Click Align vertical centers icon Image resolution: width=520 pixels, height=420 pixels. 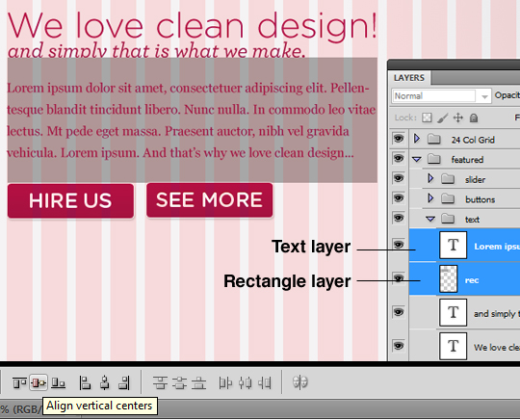(39, 383)
